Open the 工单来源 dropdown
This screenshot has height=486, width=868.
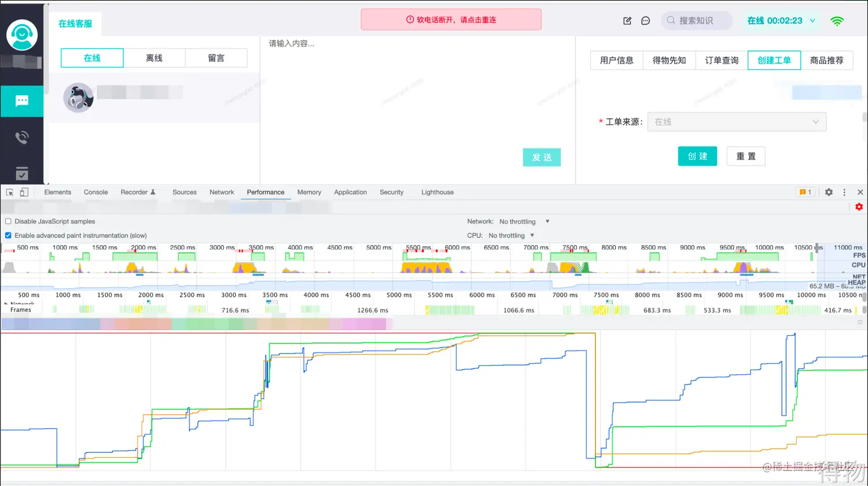[x=737, y=122]
